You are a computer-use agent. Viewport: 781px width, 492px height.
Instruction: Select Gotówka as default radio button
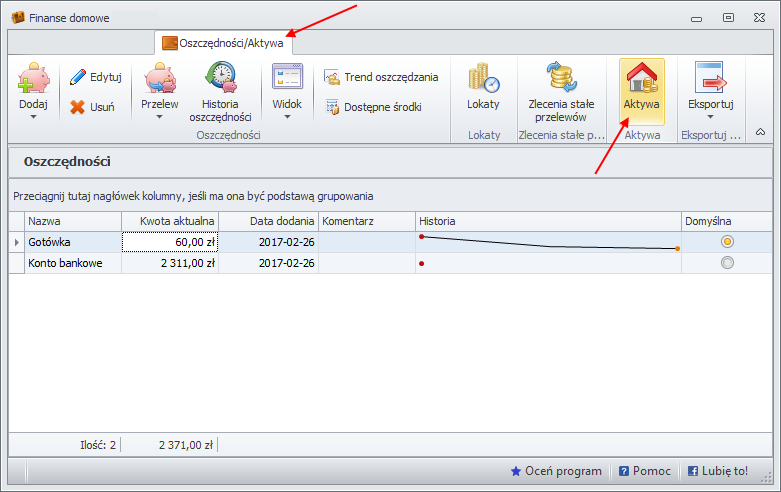point(727,241)
